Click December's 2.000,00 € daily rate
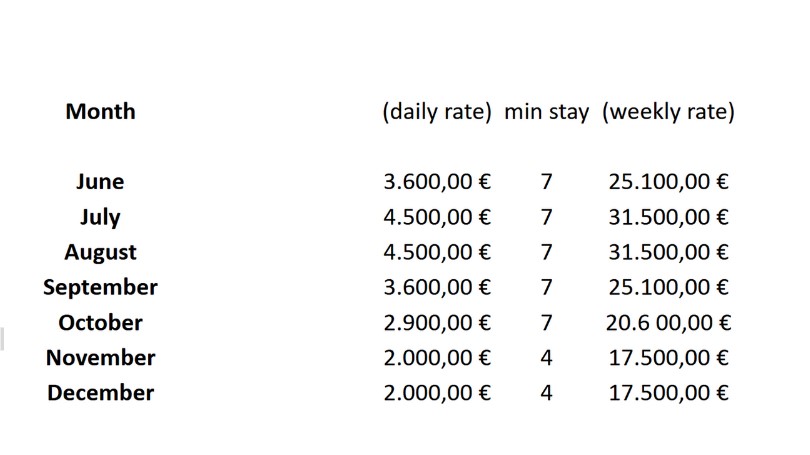Screen dimensions: 810x455 point(437,393)
